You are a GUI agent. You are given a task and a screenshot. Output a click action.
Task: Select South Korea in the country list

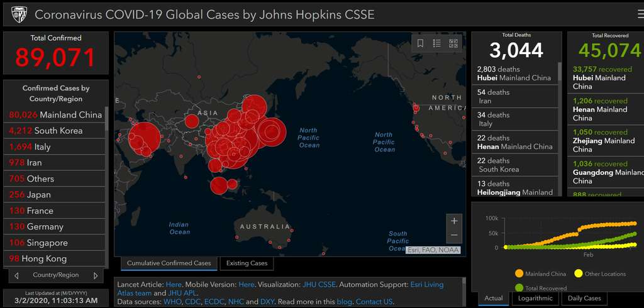click(x=55, y=131)
